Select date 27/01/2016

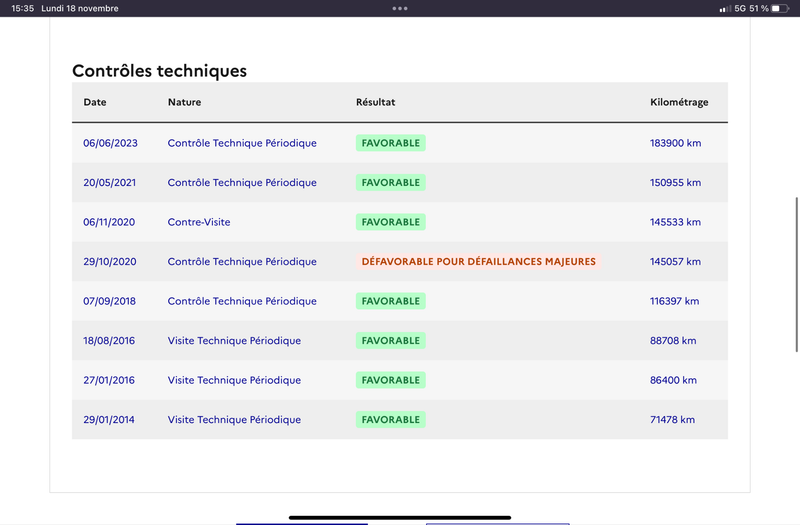point(109,380)
